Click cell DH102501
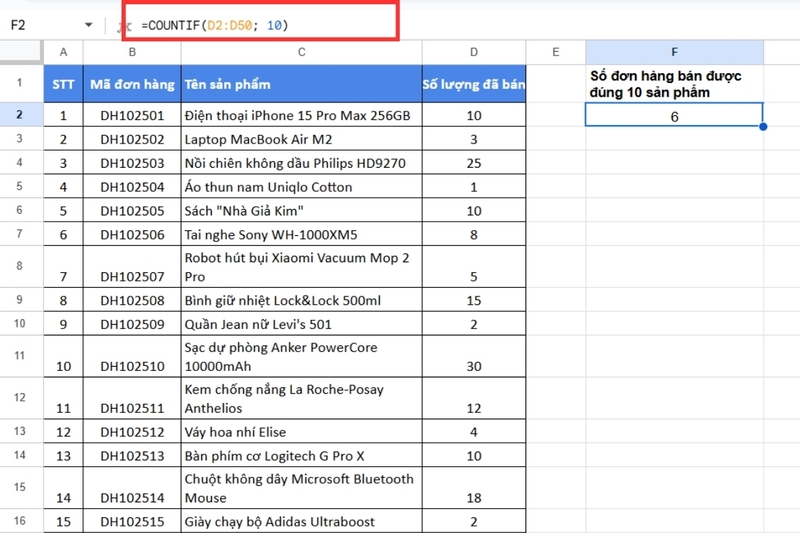The image size is (800, 533). 132,115
